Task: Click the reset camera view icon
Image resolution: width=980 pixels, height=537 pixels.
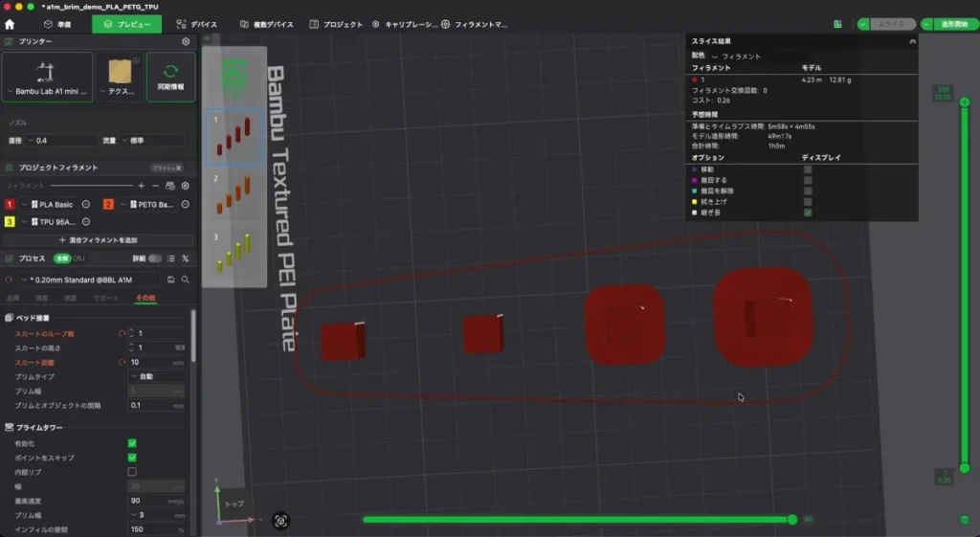Action: pyautogui.click(x=280, y=521)
